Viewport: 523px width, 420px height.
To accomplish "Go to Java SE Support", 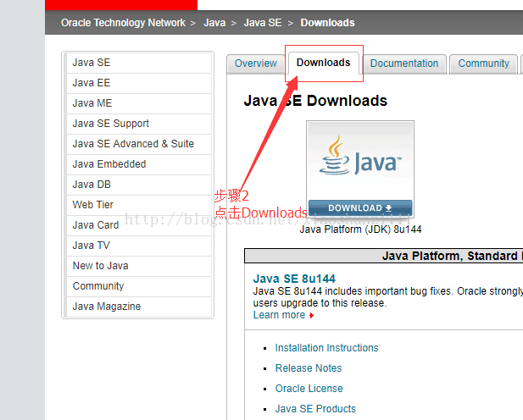I will pyautogui.click(x=139, y=124).
